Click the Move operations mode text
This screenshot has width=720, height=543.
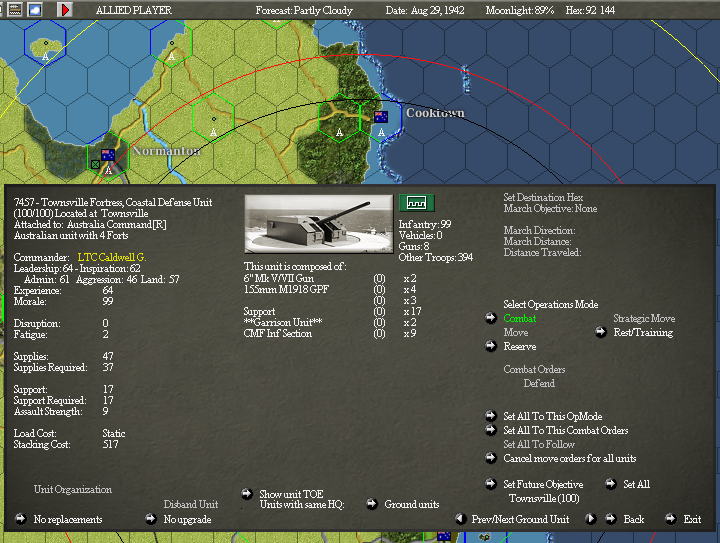point(516,332)
